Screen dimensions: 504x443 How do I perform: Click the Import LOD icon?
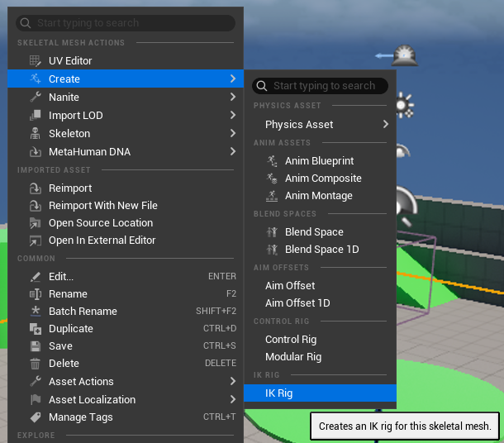[35, 115]
